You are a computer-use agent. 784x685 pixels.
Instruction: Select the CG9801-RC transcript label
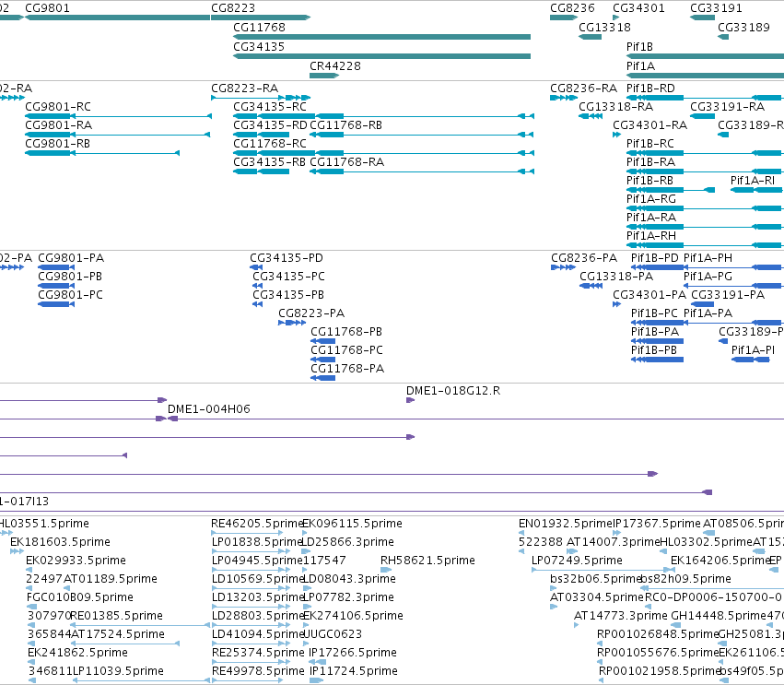58,107
